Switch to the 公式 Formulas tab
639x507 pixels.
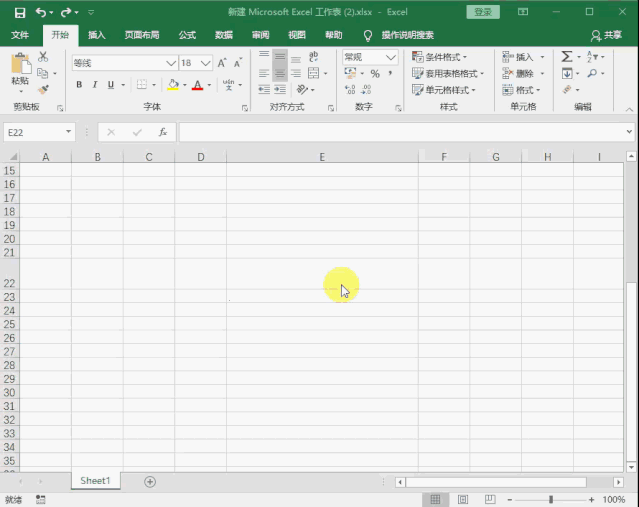[x=187, y=35]
